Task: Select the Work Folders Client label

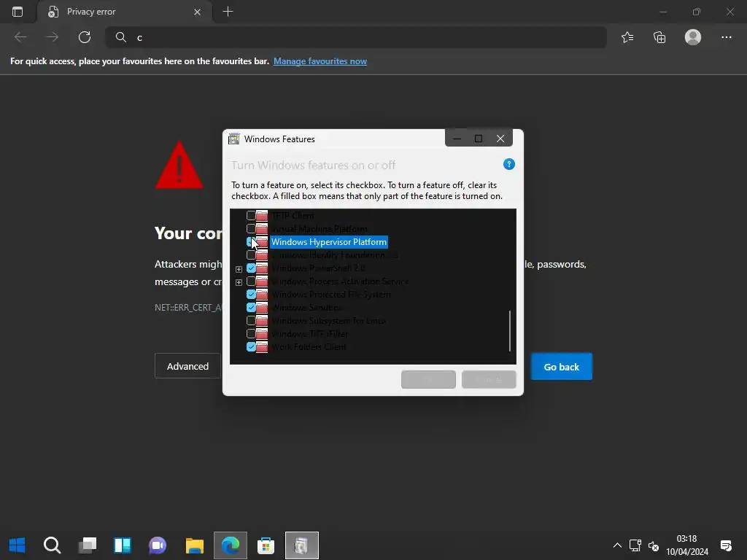Action: click(x=309, y=346)
